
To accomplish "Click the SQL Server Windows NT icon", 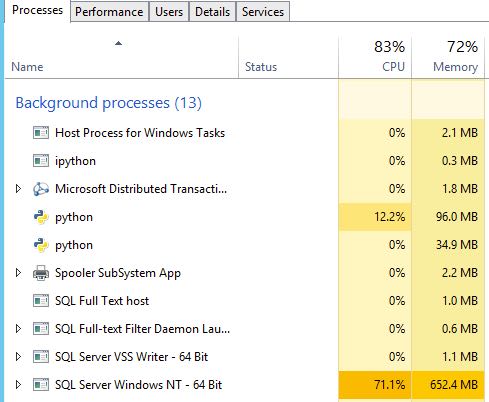I will [41, 385].
